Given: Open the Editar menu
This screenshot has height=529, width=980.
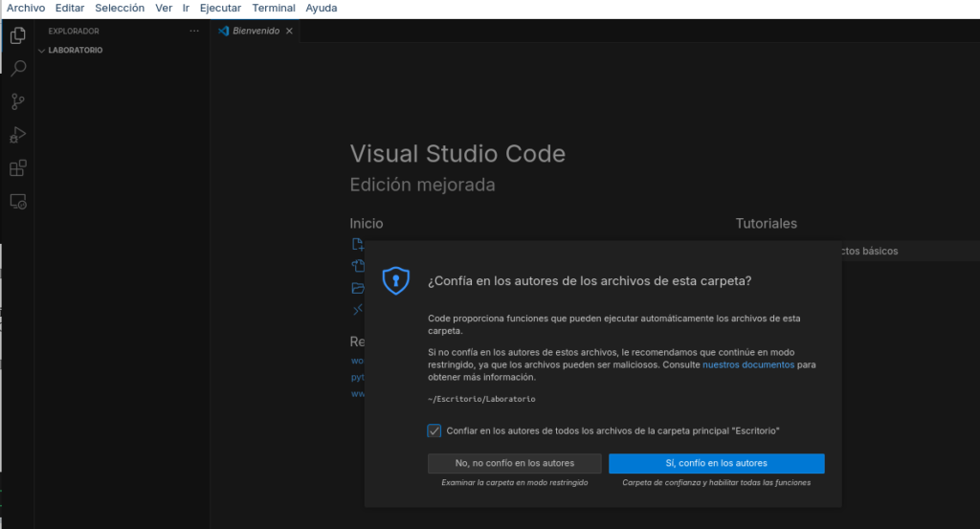Looking at the screenshot, I should point(69,8).
